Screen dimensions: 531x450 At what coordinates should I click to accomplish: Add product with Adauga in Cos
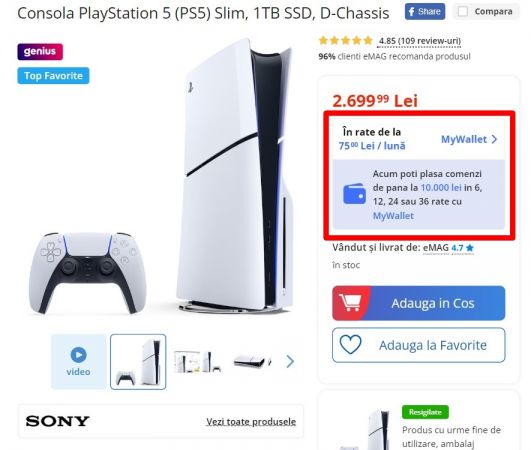tap(419, 303)
